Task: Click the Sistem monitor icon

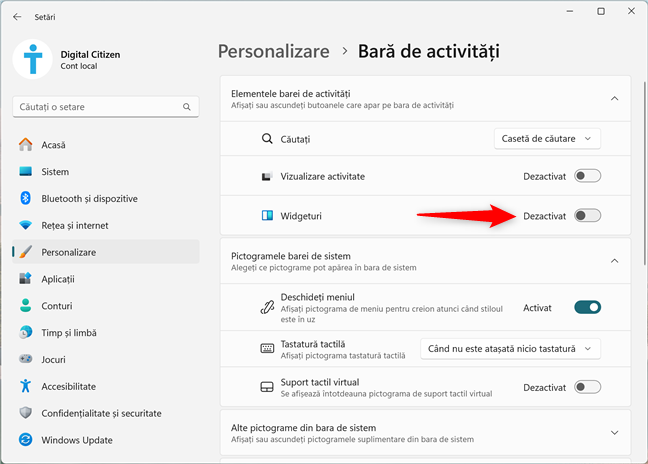Action: click(26, 171)
